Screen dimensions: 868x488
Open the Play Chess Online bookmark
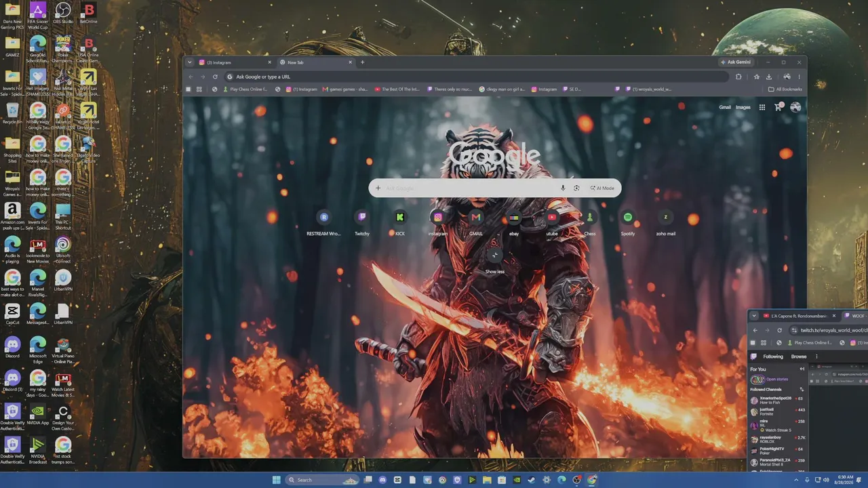click(245, 89)
